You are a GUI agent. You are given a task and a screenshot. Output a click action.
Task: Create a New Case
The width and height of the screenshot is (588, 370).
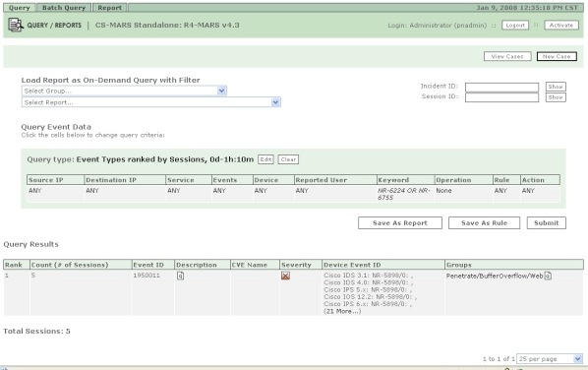point(557,56)
